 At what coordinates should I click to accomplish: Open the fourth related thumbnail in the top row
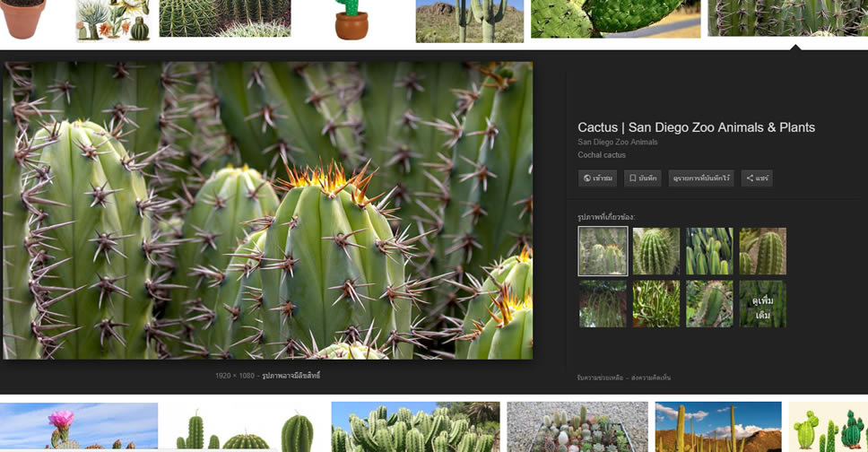point(762,251)
